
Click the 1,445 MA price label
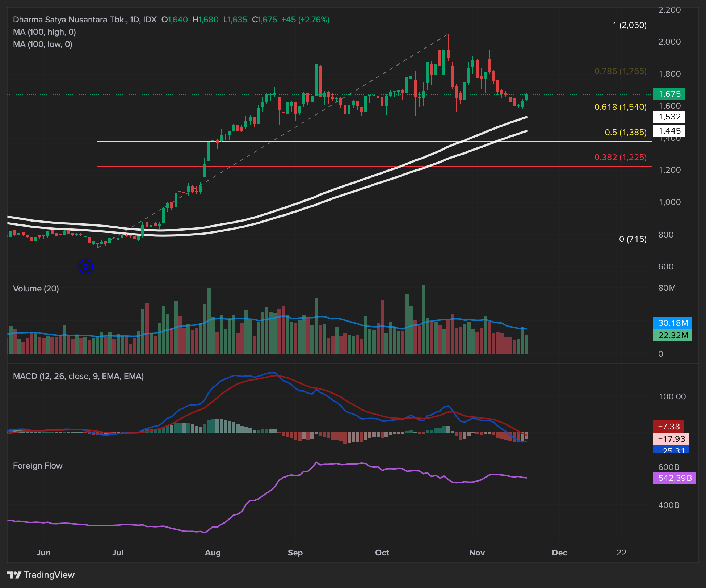pyautogui.click(x=669, y=131)
